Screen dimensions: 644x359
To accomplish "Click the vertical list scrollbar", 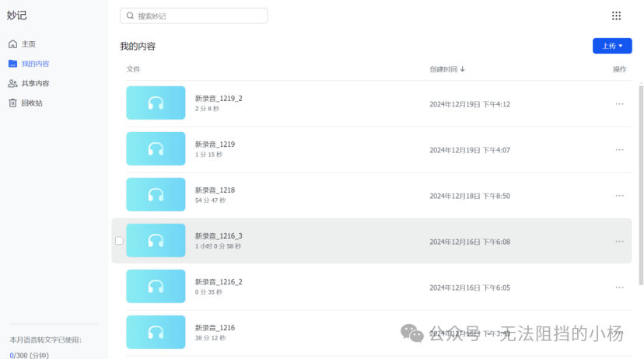I will (x=641, y=185).
